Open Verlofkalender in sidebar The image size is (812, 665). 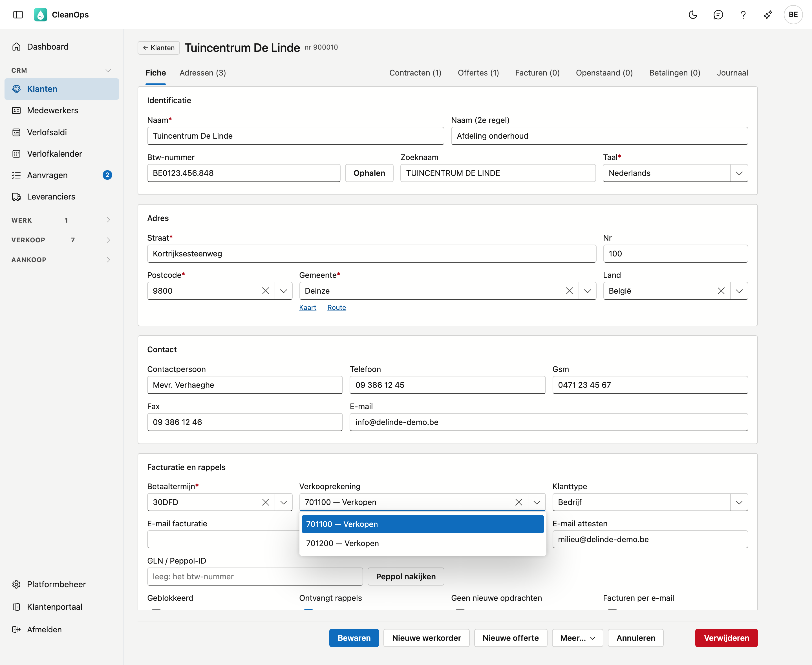coord(62,154)
